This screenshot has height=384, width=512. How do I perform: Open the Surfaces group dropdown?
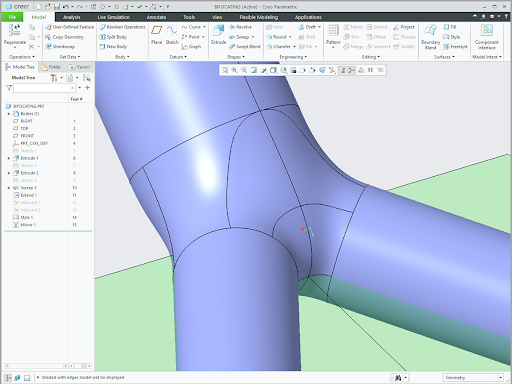pyautogui.click(x=444, y=57)
